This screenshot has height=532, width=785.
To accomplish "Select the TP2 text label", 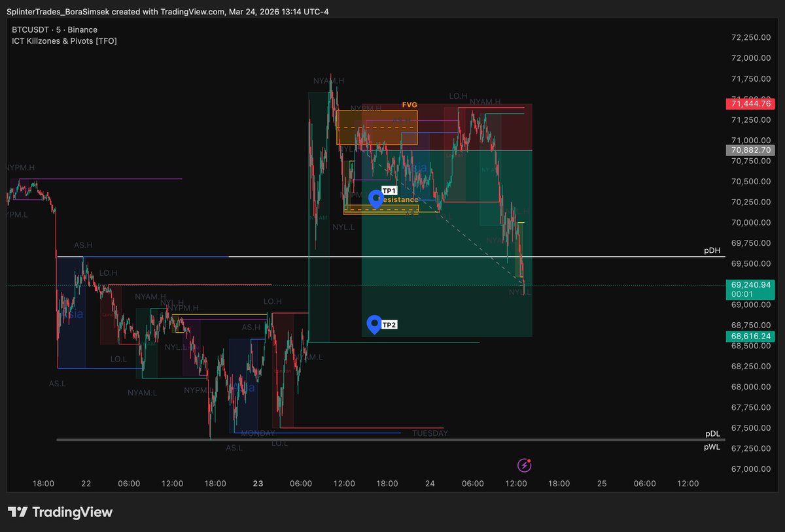I will [x=389, y=325].
